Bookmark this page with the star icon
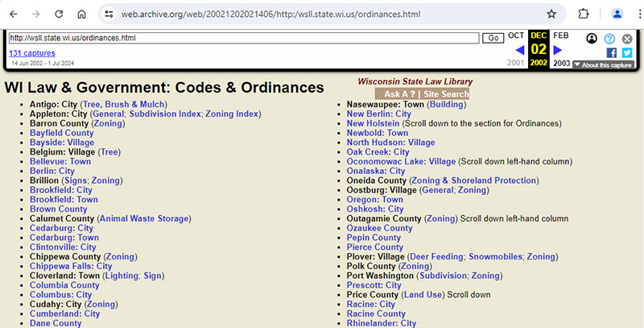The width and height of the screenshot is (644, 328). 551,14
